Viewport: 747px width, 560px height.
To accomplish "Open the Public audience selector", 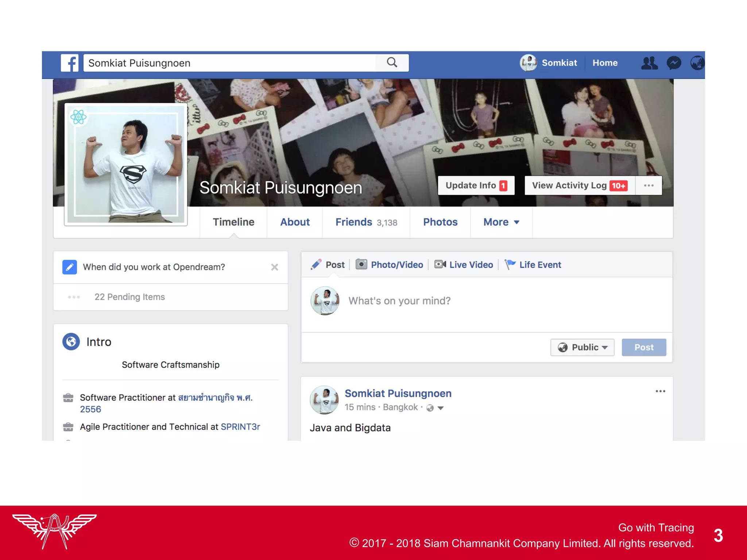I will 582,347.
